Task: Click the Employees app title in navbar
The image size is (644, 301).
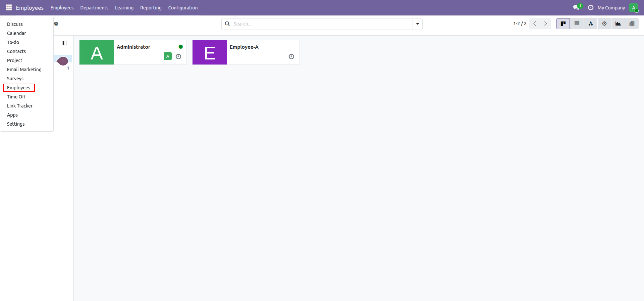Action: click(x=30, y=8)
